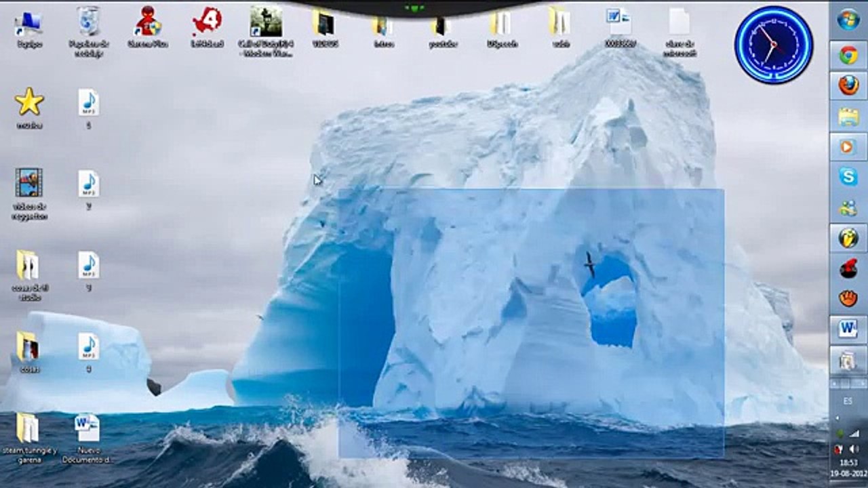This screenshot has height=488, width=868.
Task: Open Windows Media Player from the taskbar
Action: [848, 146]
